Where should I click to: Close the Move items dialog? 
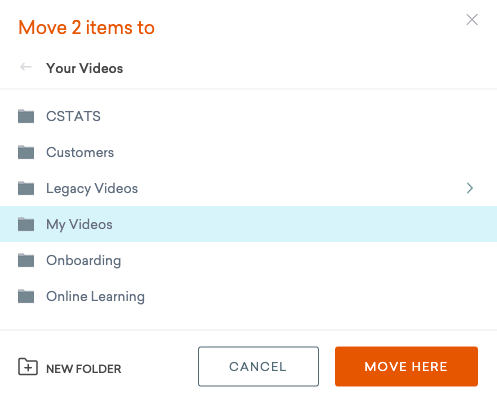click(x=472, y=20)
